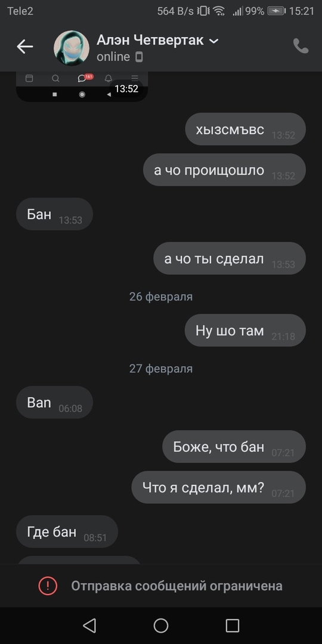The image size is (322, 644).
Task: Open the attached screenshot image at top
Action: [82, 86]
